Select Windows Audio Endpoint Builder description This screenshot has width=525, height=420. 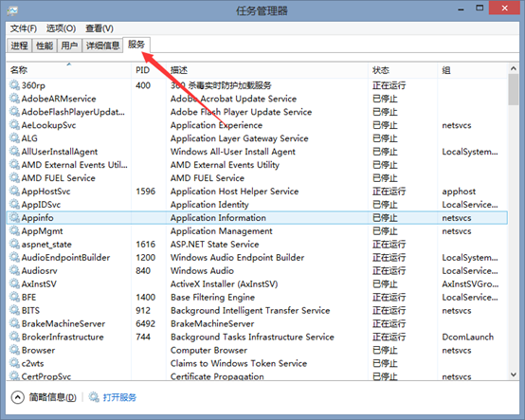238,257
